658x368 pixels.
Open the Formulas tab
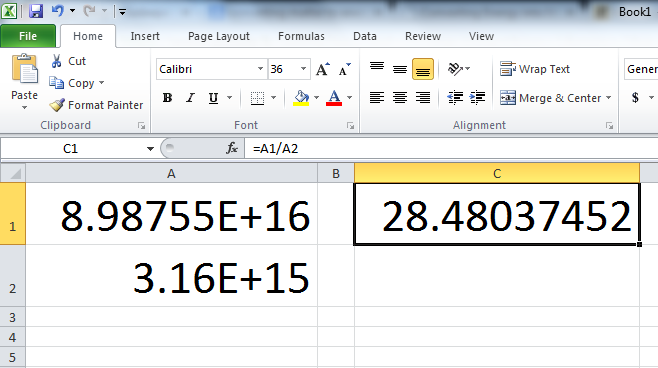point(301,36)
